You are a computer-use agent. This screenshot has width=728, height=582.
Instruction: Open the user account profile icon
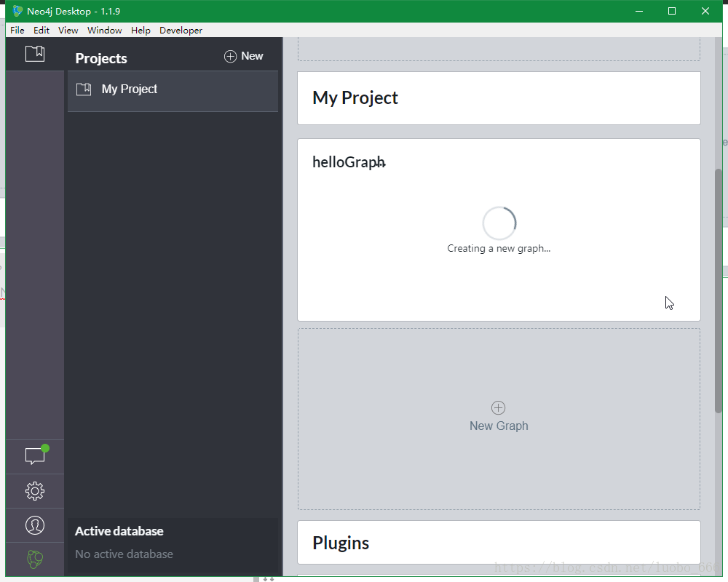point(35,525)
